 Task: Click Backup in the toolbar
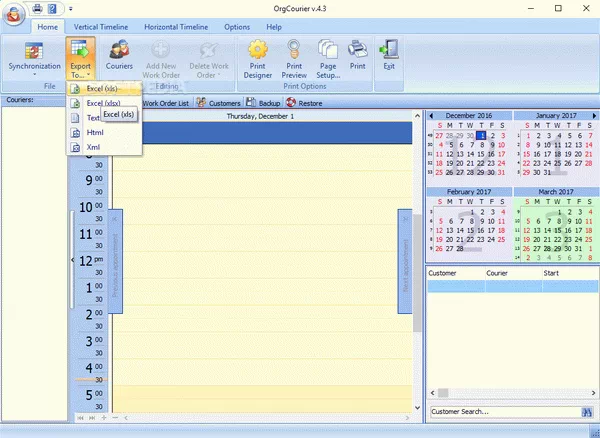(263, 102)
